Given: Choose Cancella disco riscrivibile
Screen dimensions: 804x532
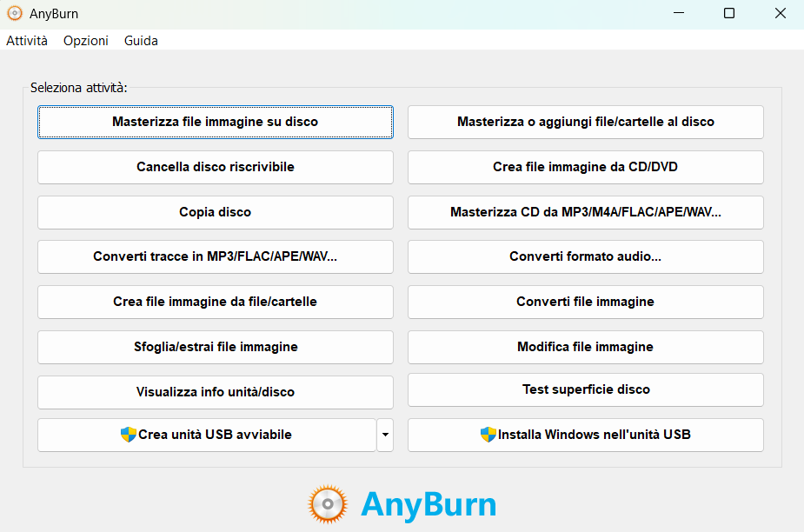Looking at the screenshot, I should (x=216, y=167).
